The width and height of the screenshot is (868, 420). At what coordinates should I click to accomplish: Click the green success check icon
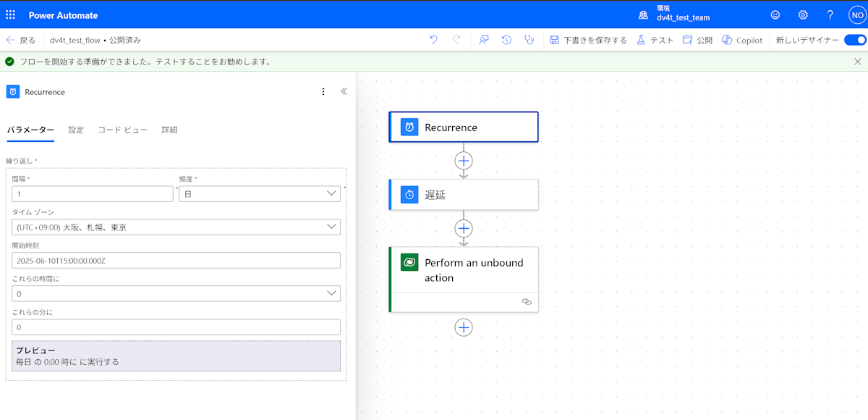coord(9,62)
